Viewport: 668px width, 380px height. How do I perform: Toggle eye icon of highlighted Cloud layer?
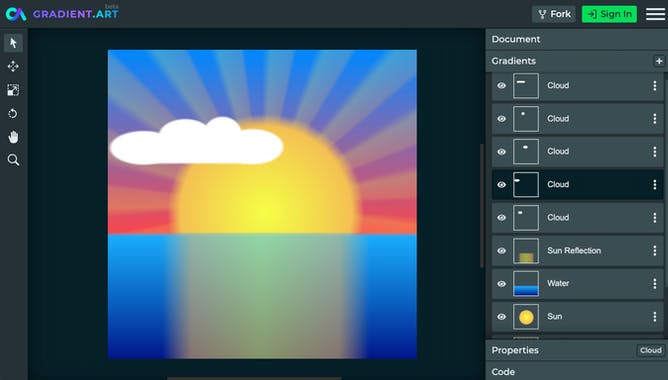(x=502, y=184)
